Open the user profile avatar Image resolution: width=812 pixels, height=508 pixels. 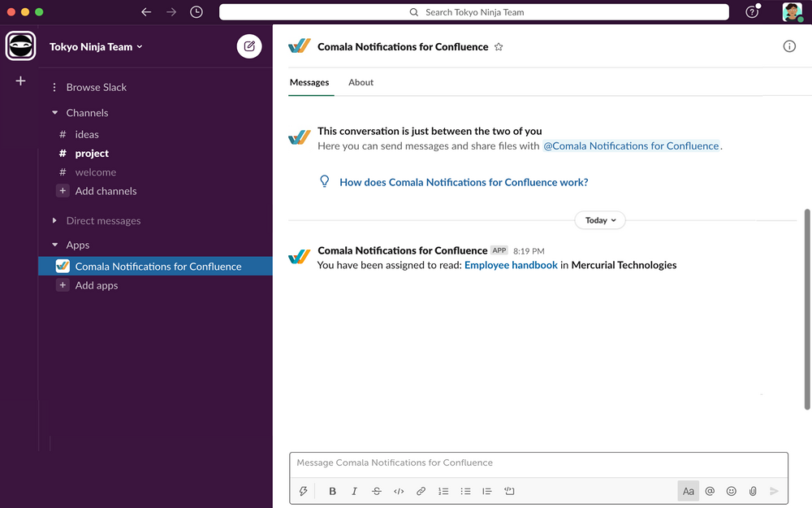[x=793, y=12]
